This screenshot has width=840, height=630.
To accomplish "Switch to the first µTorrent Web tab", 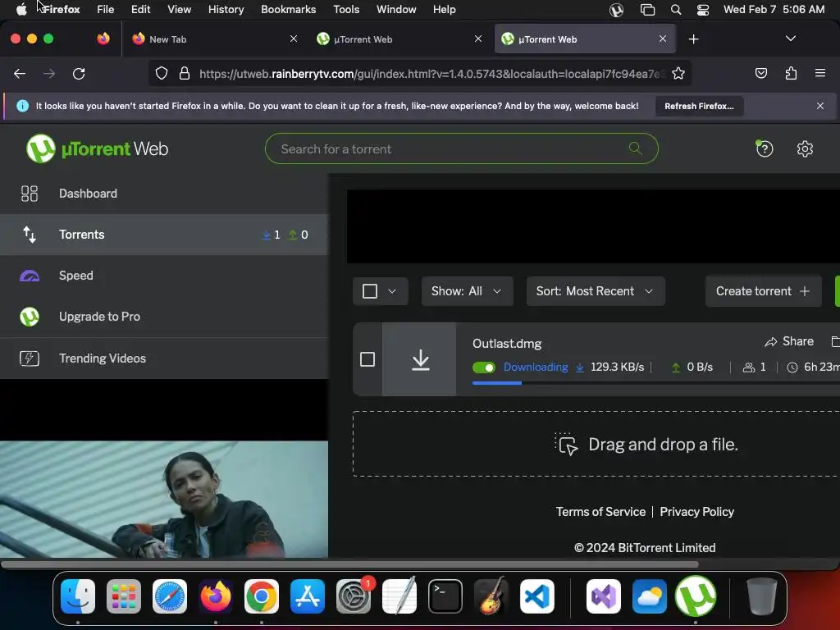I will point(399,39).
